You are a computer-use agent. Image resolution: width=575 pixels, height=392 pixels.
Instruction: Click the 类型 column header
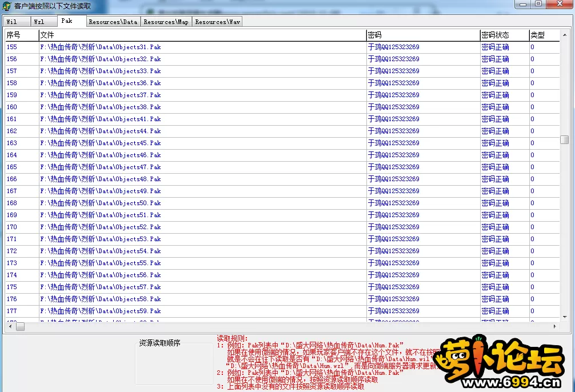pyautogui.click(x=544, y=35)
